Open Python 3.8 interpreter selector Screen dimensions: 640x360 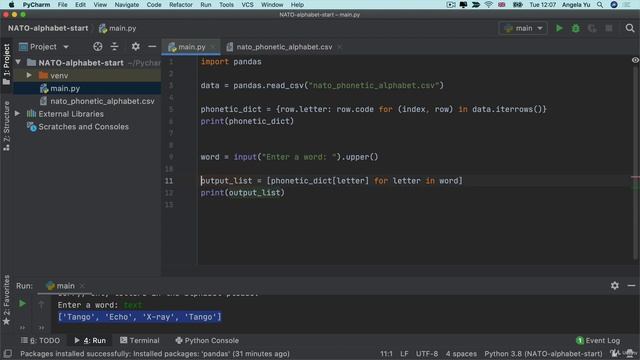pyautogui.click(x=543, y=353)
